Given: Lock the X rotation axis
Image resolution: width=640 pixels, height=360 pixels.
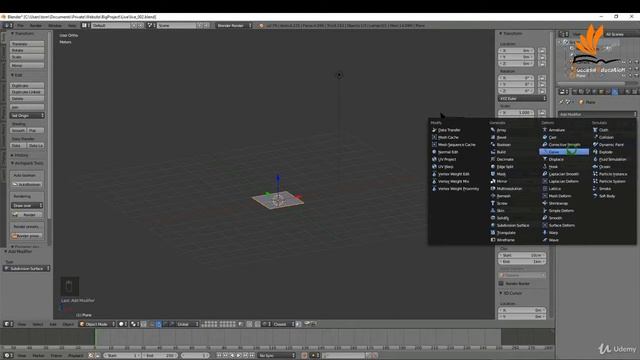Looking at the screenshot, I should coord(542,78).
